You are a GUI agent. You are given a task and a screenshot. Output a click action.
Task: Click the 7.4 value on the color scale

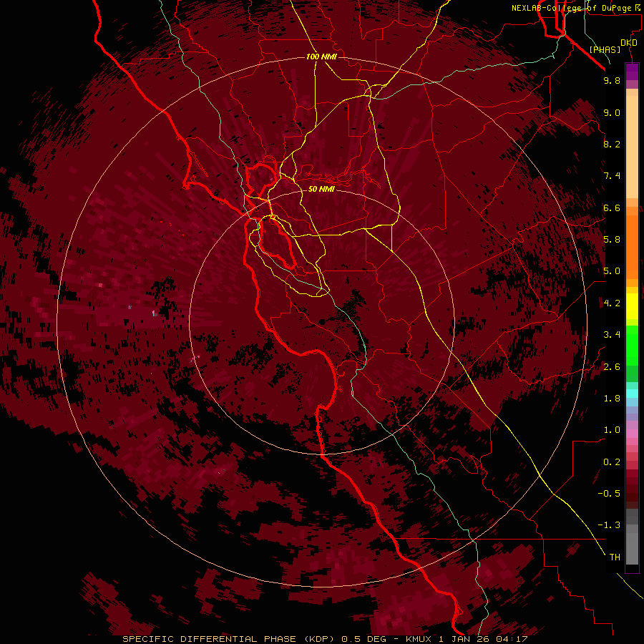pos(612,176)
